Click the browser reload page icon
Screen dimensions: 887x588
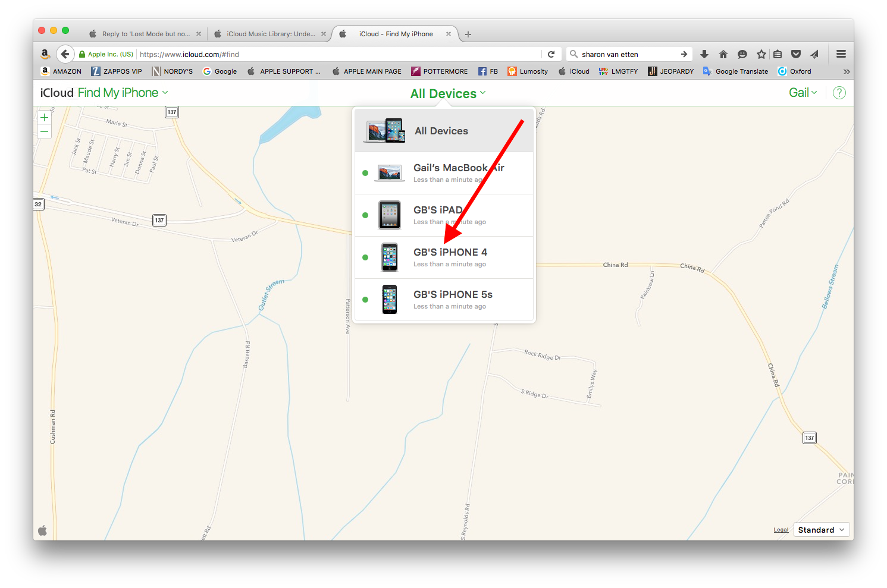click(x=551, y=54)
